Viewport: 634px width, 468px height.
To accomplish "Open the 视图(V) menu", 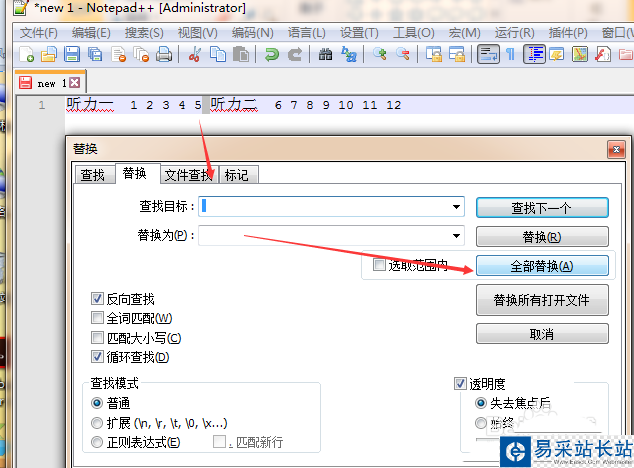I will 197,33.
